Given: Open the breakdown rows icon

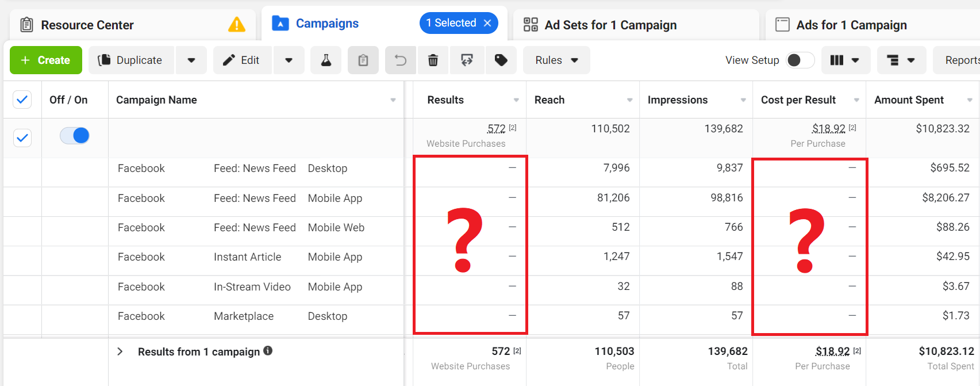Looking at the screenshot, I should (893, 60).
